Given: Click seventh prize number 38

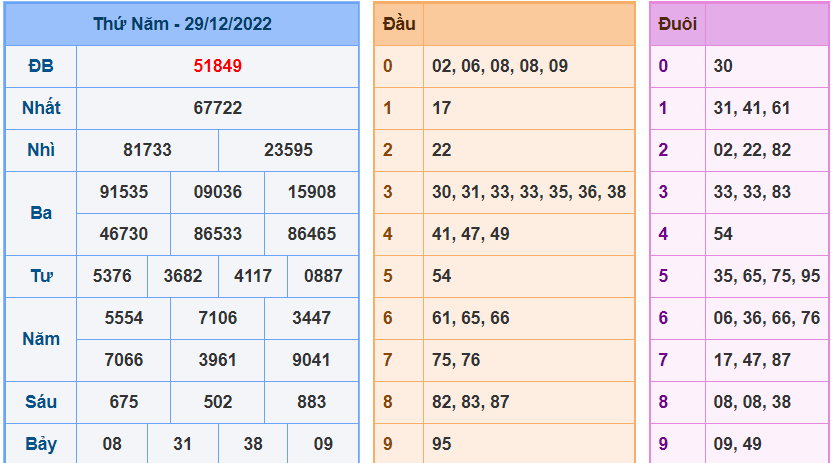Looking at the screenshot, I should 253,444.
